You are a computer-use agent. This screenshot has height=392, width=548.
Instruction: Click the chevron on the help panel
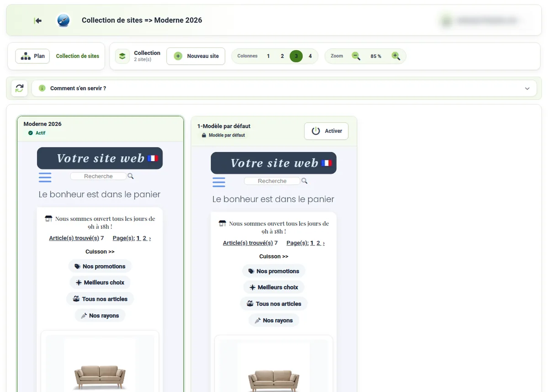click(x=527, y=89)
